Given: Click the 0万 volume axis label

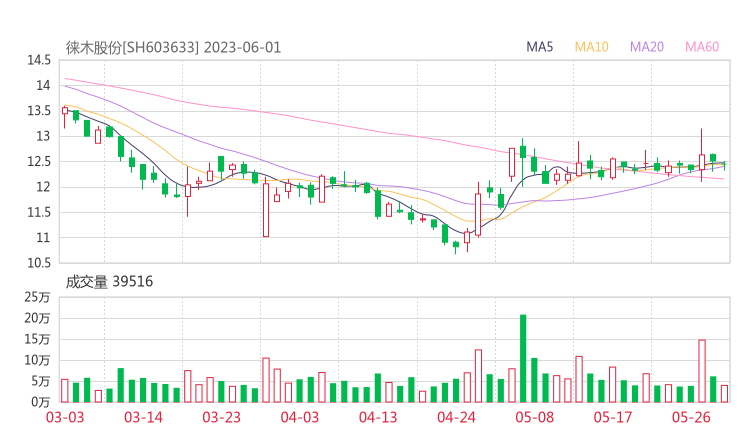Looking at the screenshot, I should [x=41, y=402].
